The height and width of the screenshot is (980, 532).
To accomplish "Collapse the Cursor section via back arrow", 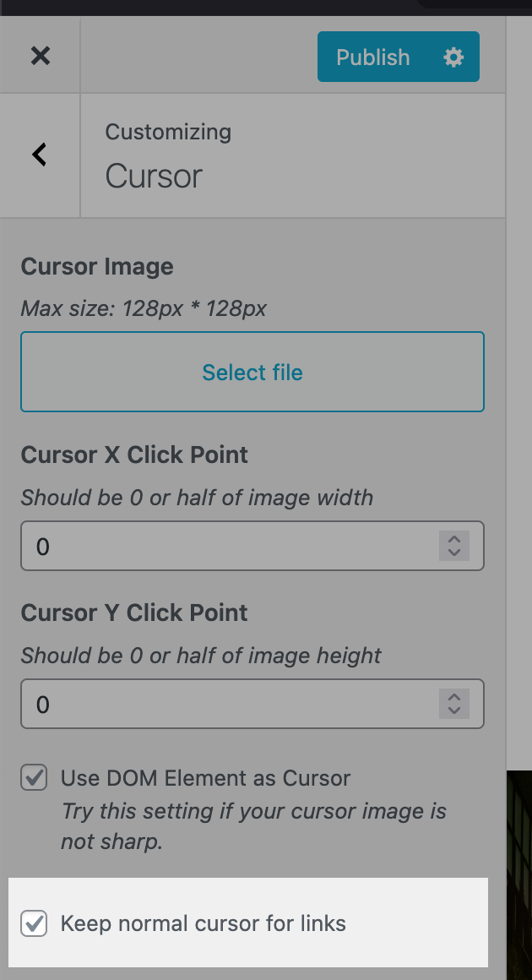I will coord(39,155).
